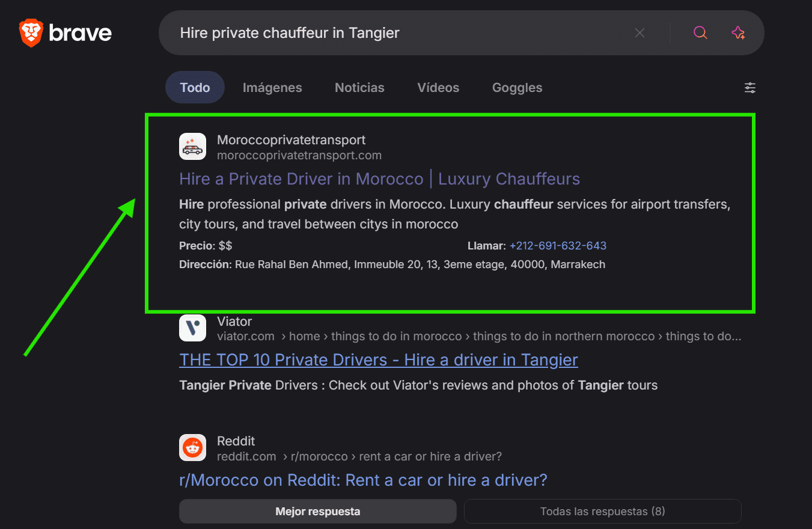Call phone number +212-691-632-643
The image size is (812, 529).
(x=558, y=246)
